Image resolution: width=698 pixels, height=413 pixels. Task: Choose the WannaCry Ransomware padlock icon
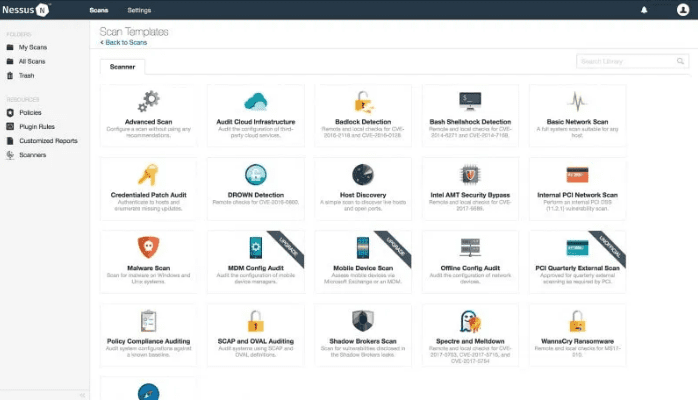point(577,321)
